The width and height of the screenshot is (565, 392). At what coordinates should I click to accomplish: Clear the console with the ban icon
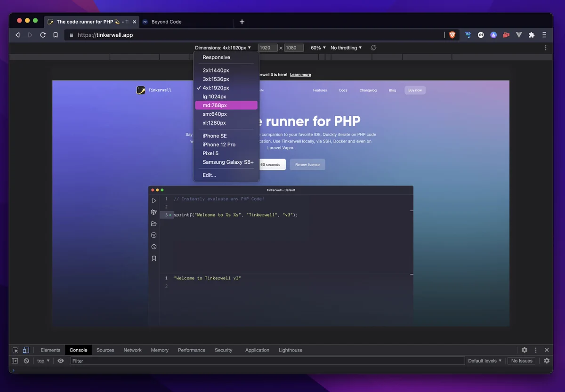26,361
